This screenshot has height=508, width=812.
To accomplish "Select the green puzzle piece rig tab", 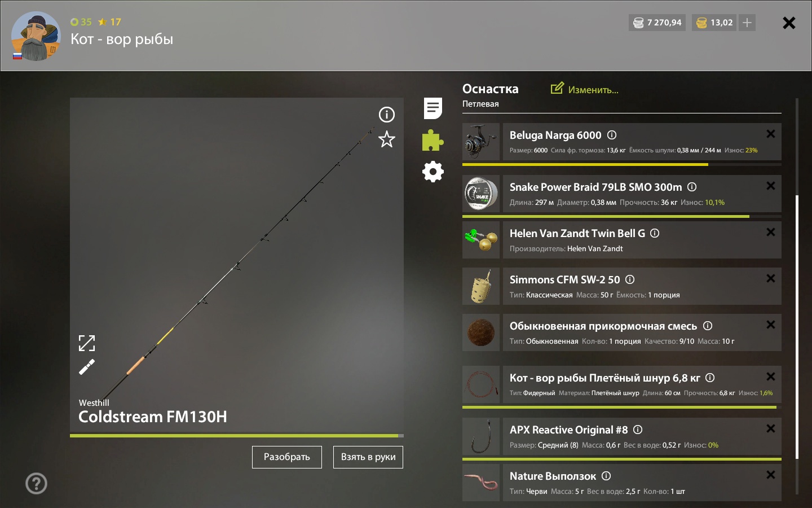I will [x=433, y=141].
